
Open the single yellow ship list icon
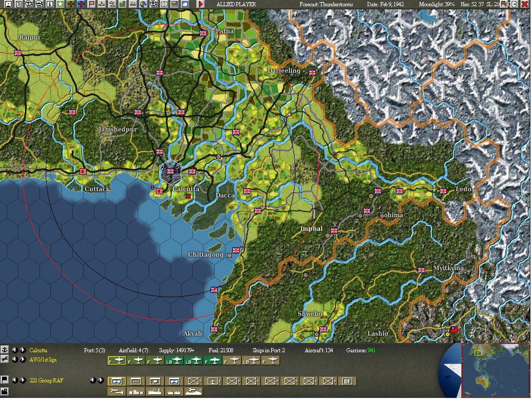(102, 4)
